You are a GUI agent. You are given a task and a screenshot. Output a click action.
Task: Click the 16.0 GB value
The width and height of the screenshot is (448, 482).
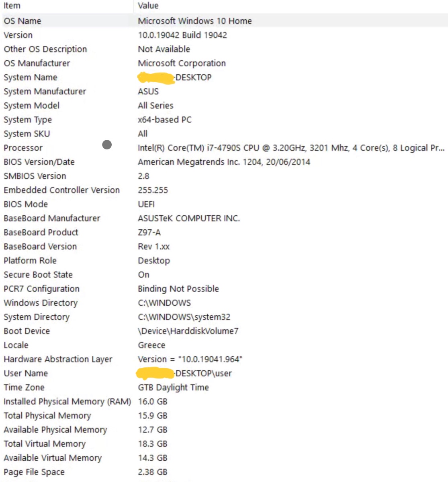click(x=153, y=401)
